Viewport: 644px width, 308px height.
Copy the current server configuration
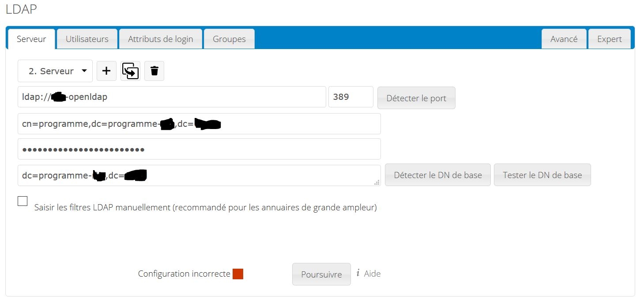tap(130, 71)
